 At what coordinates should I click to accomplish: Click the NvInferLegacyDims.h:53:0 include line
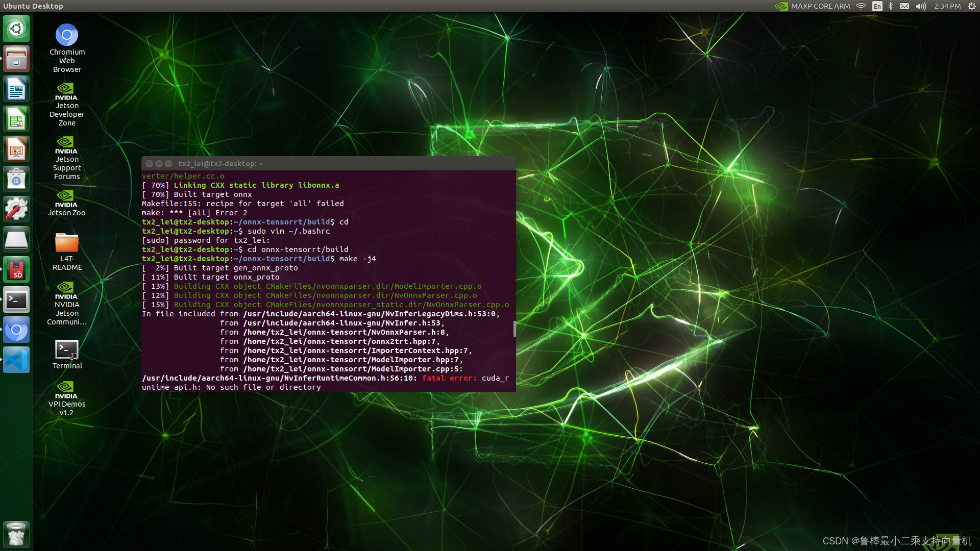(321, 314)
